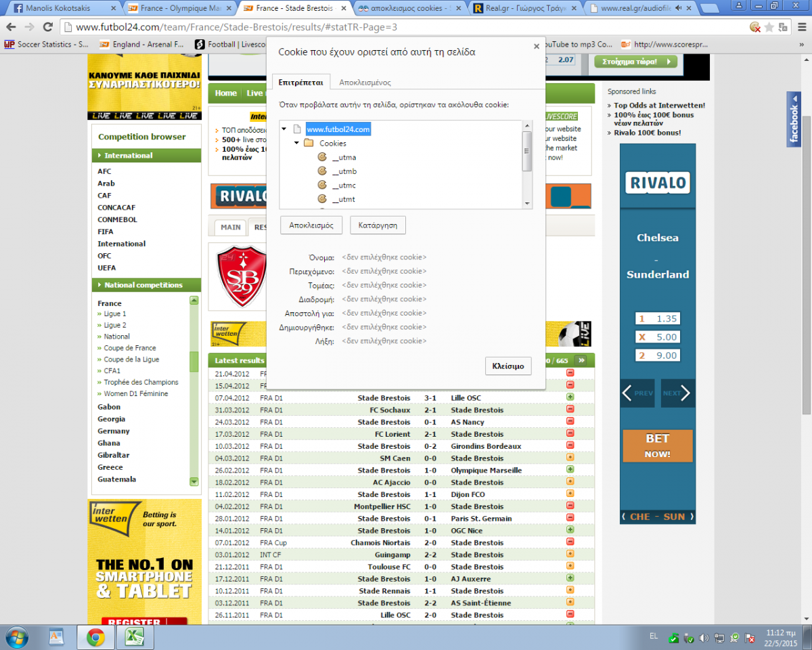Viewport: 812px width, 650px height.
Task: Open the Football | Livescore bookmark
Action: pyautogui.click(x=230, y=44)
